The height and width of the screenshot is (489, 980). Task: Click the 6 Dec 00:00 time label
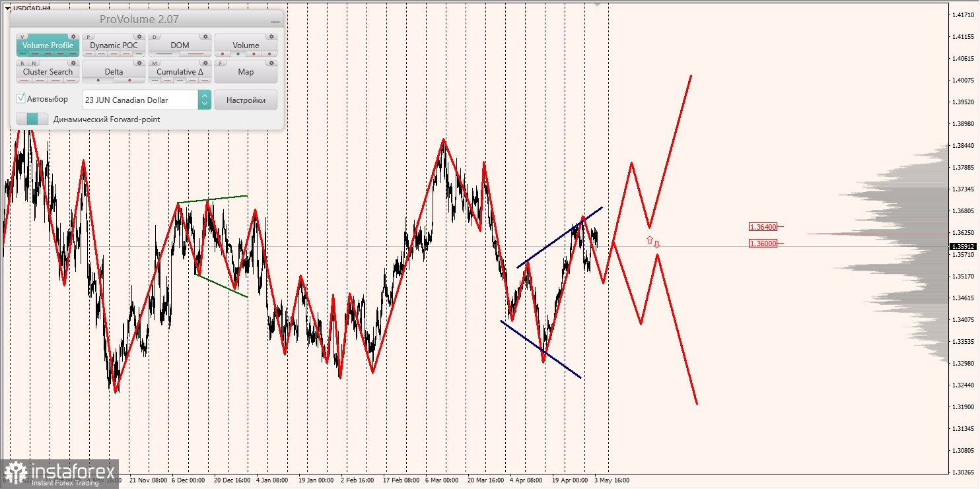point(188,480)
